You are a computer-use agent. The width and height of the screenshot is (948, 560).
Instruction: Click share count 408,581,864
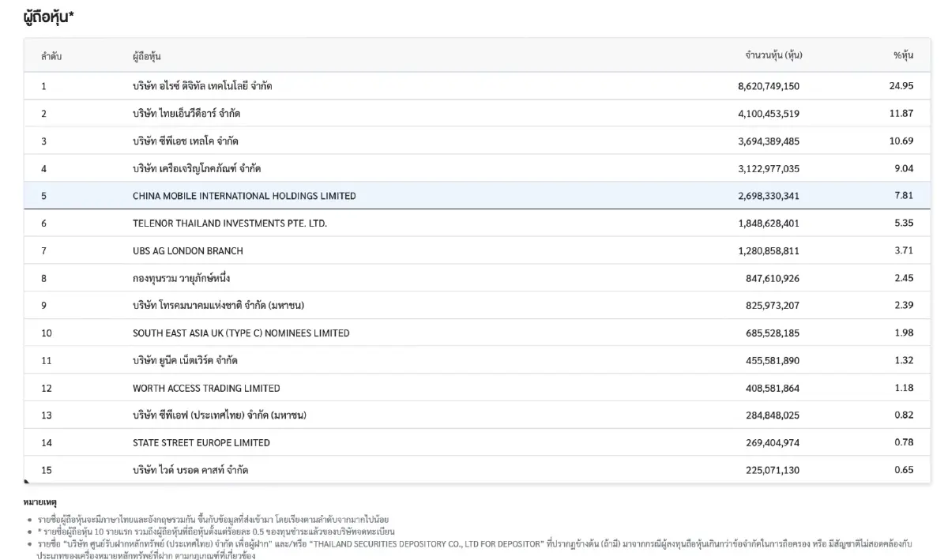(773, 389)
